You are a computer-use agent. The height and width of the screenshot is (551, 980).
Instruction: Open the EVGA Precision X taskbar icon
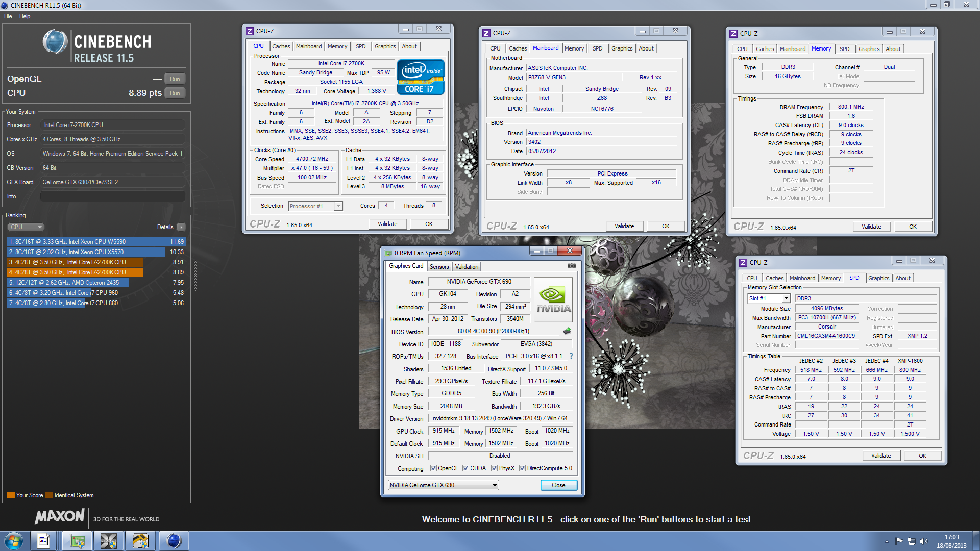click(x=109, y=541)
